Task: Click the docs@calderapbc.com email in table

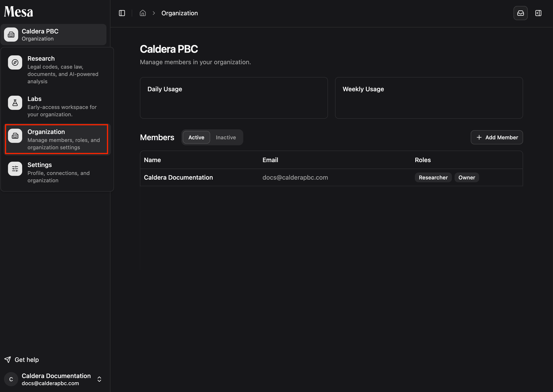Action: [295, 177]
